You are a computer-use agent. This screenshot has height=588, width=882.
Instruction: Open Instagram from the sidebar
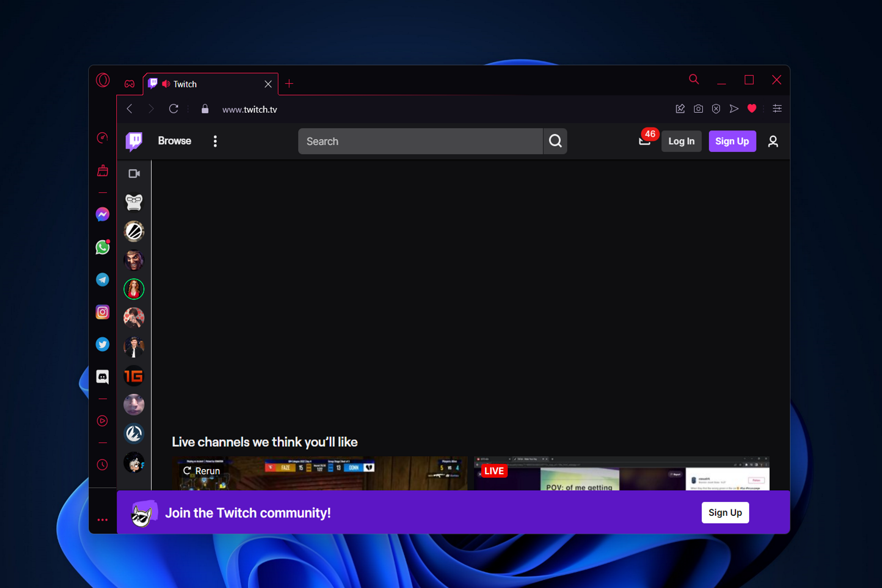(102, 312)
